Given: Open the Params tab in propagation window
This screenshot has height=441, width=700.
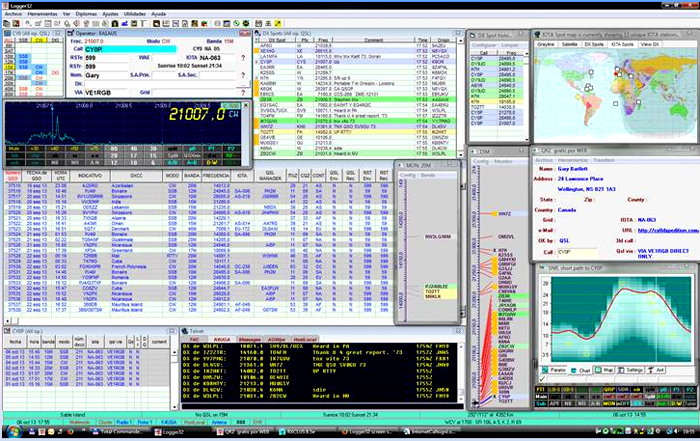Looking at the screenshot, I should click(554, 370).
